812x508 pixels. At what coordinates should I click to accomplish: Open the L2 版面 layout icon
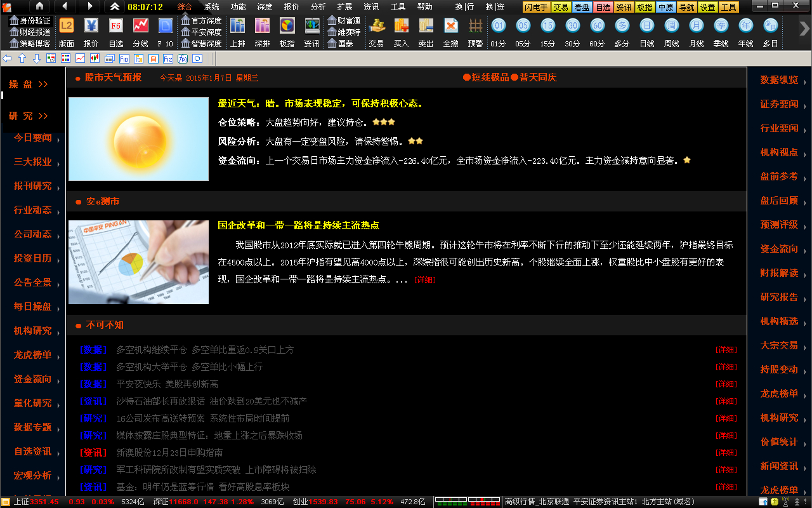pos(66,32)
